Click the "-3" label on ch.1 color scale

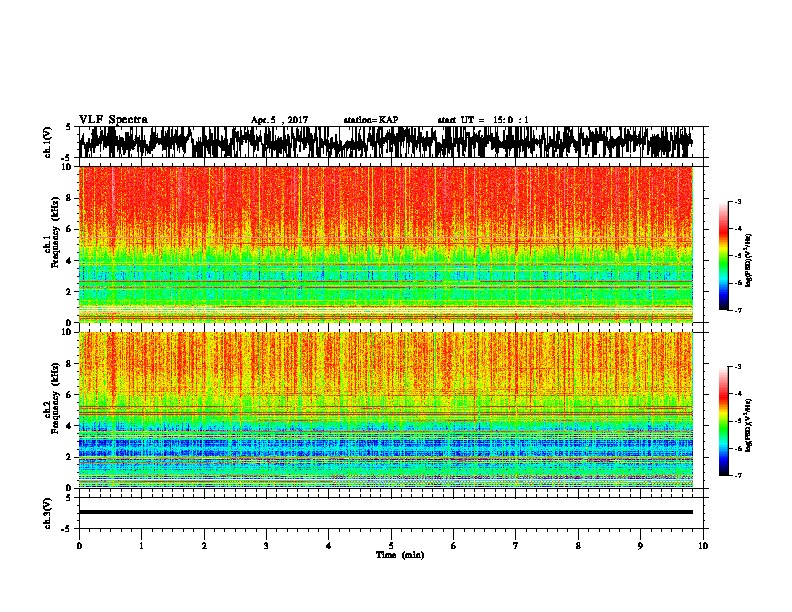pos(738,201)
